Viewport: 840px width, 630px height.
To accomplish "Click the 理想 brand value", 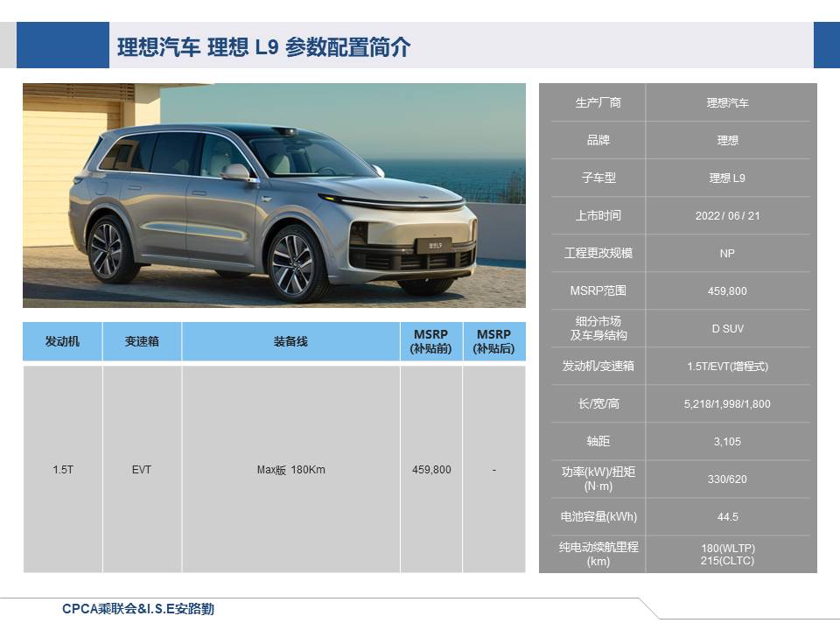I will click(727, 140).
